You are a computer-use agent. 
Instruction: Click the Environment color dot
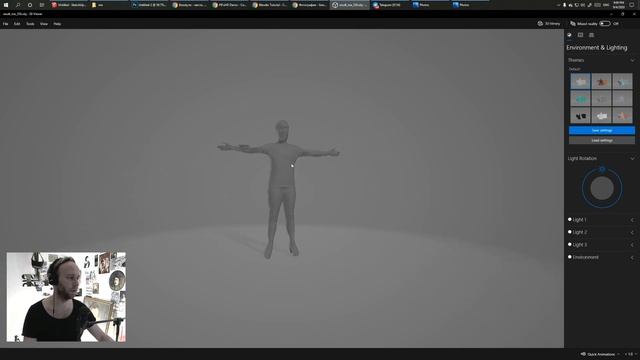tap(570, 257)
